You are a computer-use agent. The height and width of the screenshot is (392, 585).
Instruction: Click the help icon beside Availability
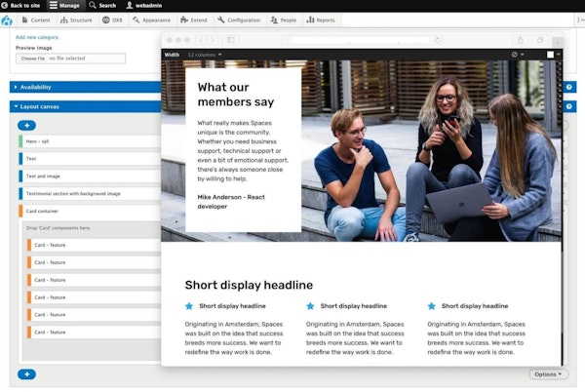coord(569,87)
